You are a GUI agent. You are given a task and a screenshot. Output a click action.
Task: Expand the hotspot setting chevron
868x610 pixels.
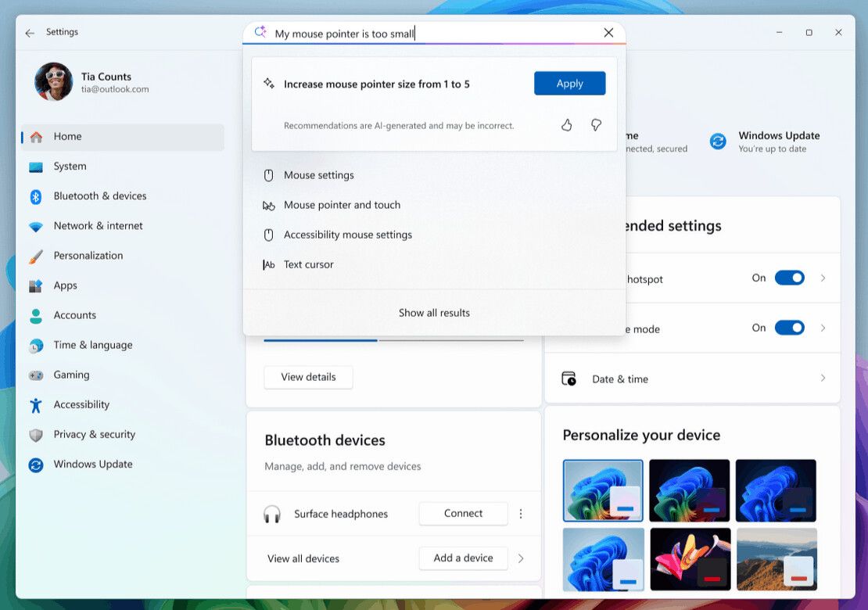(x=823, y=278)
